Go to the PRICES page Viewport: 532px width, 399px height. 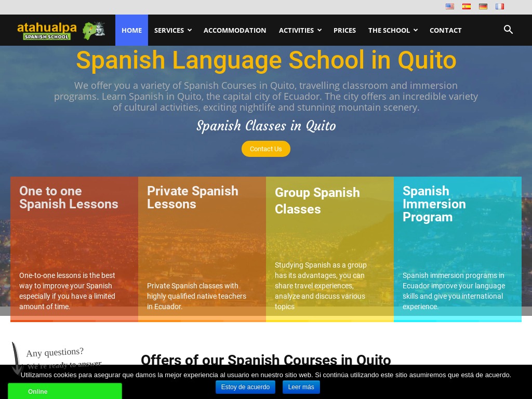point(344,30)
